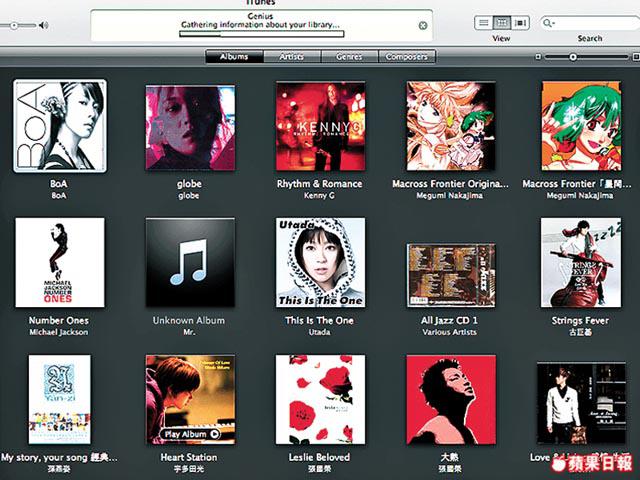
Task: Click 'Megumi Nakajima' under Macross Frontier Origina...
Action: pos(449,196)
